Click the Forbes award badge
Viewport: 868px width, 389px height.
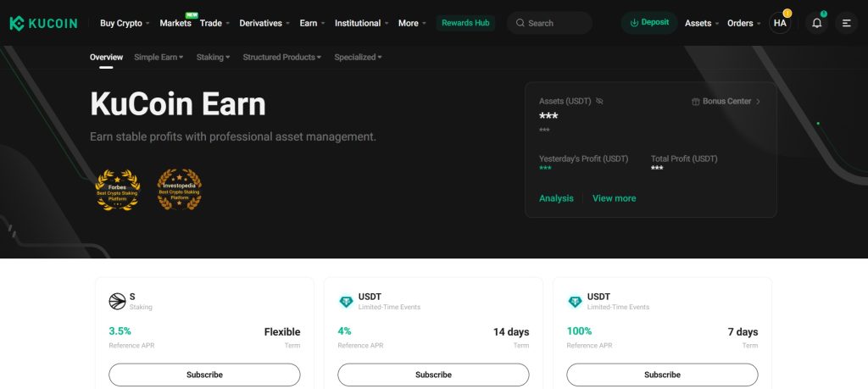[117, 190]
